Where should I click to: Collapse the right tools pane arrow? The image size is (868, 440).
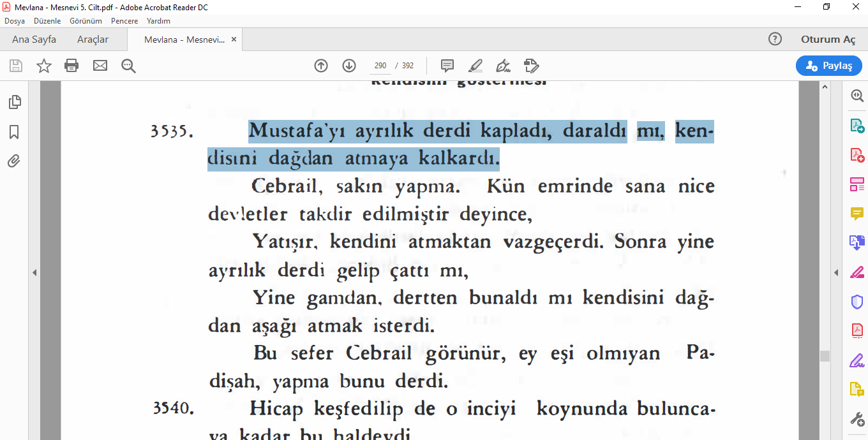(x=836, y=273)
